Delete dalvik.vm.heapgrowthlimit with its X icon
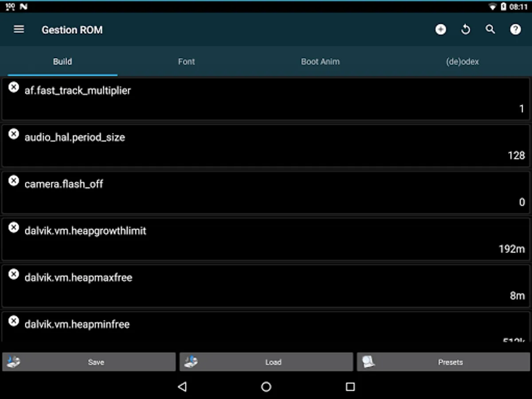The width and height of the screenshot is (532, 399). coord(14,227)
